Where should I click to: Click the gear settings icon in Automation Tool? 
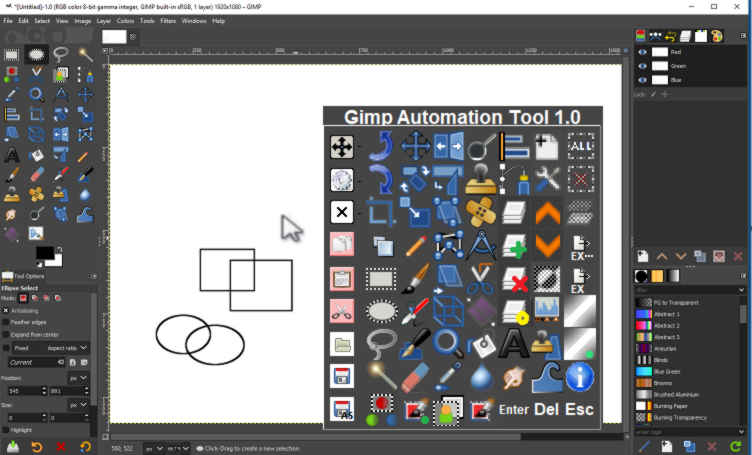pos(342,180)
